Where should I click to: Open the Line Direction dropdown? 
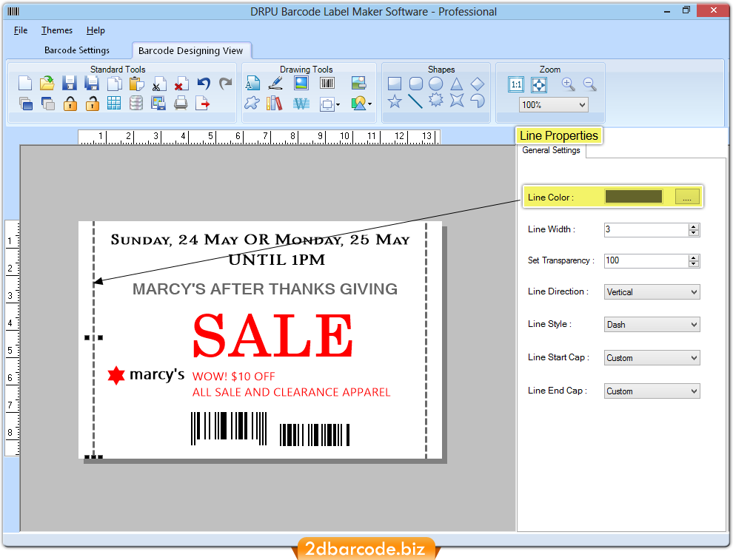point(652,292)
